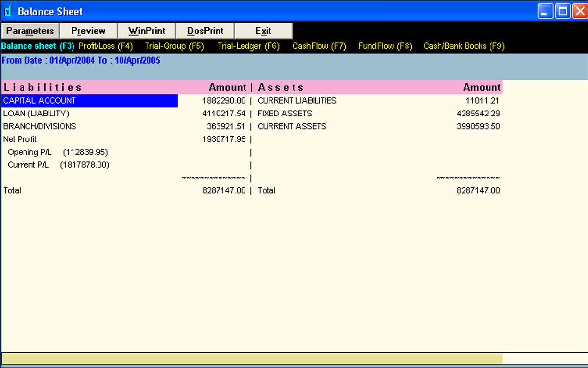Image resolution: width=588 pixels, height=368 pixels.
Task: Click the Balance Sheet title bar application icon
Action: (8, 11)
